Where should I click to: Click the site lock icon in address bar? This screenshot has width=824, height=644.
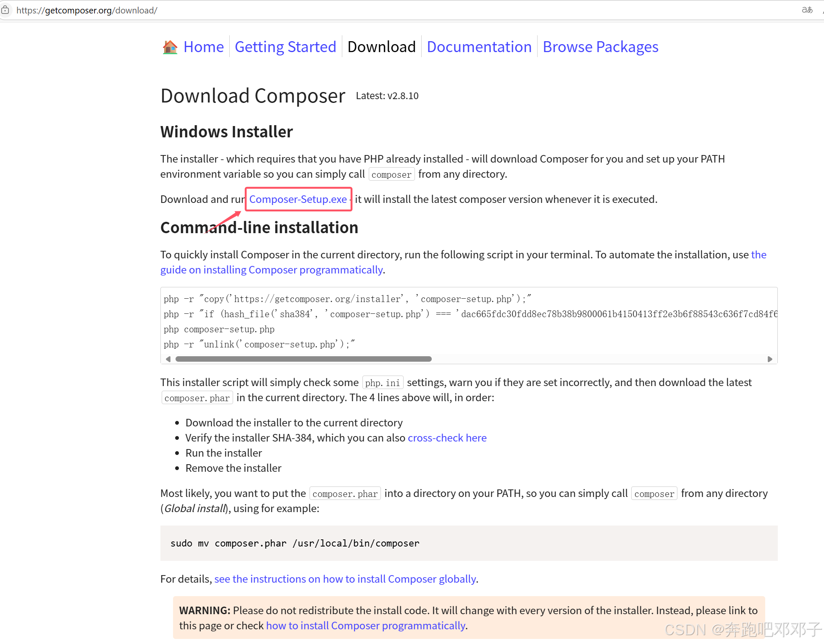point(5,10)
